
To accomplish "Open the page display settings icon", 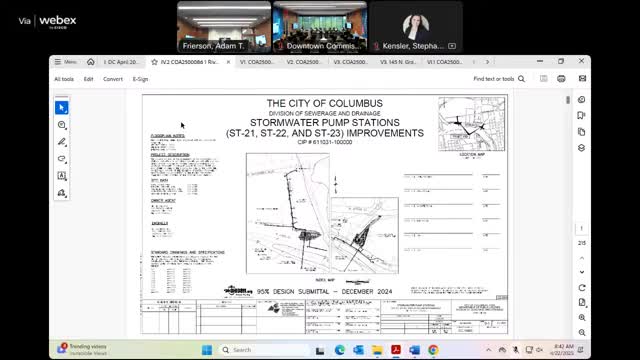I will click(x=582, y=302).
